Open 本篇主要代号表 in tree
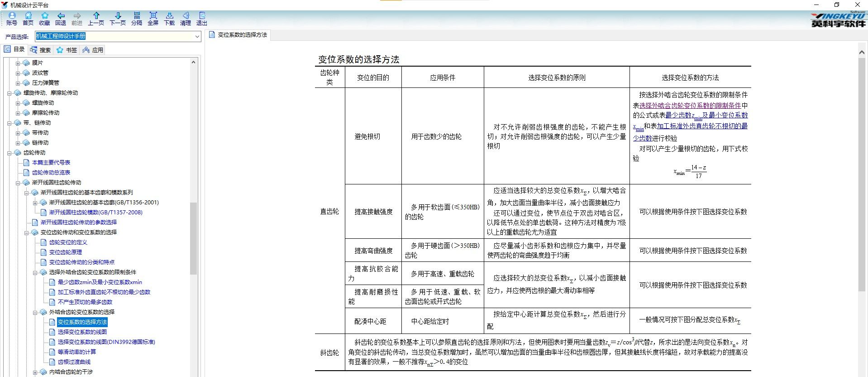This screenshot has width=868, height=377. click(51, 163)
